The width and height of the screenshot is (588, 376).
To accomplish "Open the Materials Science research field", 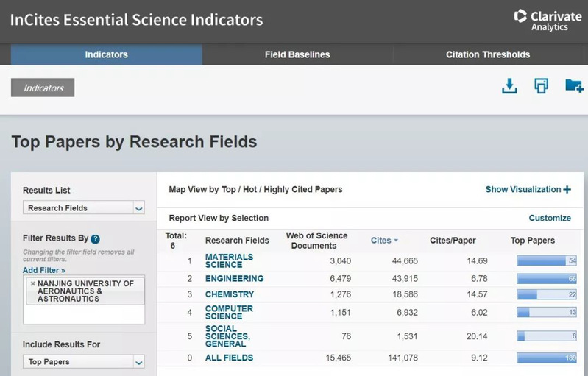I will (x=228, y=260).
